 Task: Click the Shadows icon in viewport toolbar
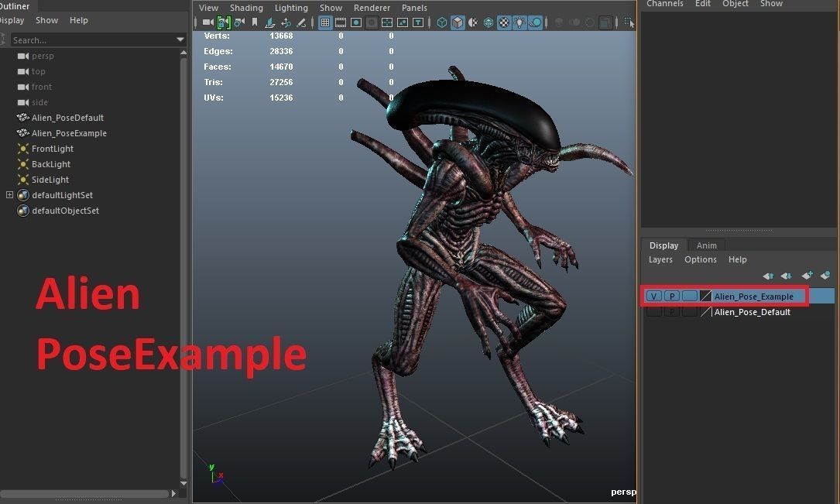pos(535,22)
